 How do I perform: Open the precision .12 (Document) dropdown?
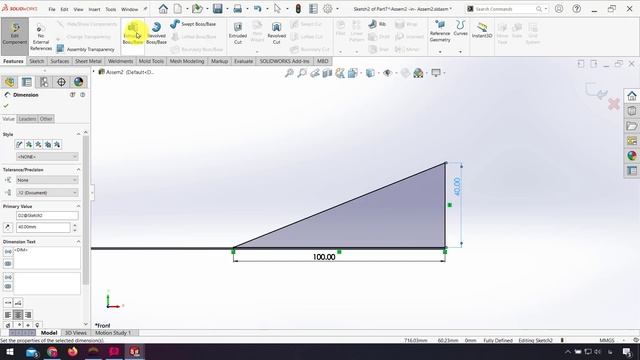coord(47,193)
